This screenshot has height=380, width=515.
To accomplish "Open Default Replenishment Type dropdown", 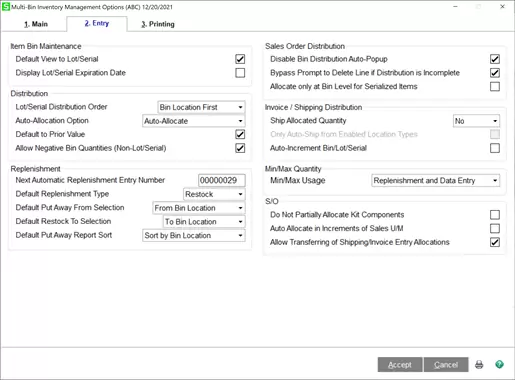I will pyautogui.click(x=214, y=194).
